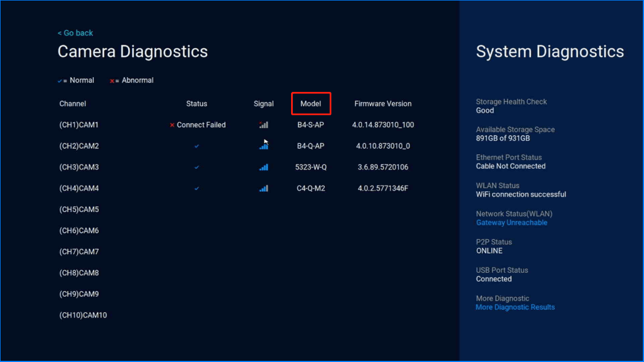Viewport: 644px width, 362px height.
Task: Click firmware version 3.6.89.5720106
Action: pos(383,167)
